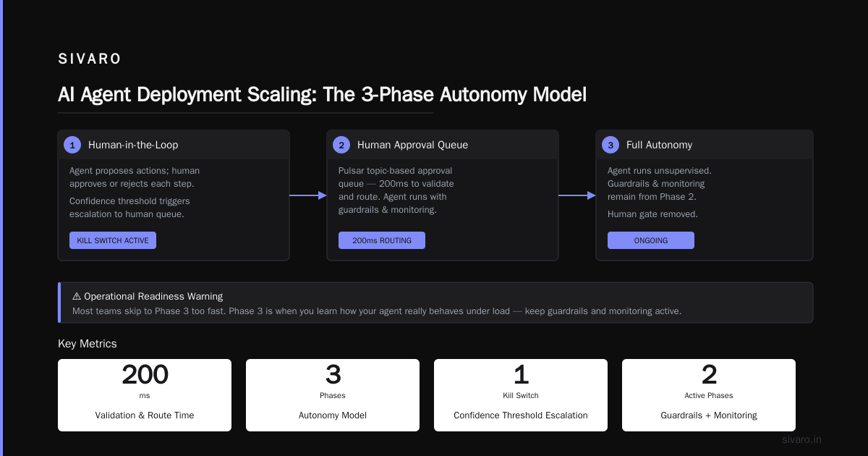
Task: Select the 200ms ROUTING badge
Action: (x=382, y=240)
